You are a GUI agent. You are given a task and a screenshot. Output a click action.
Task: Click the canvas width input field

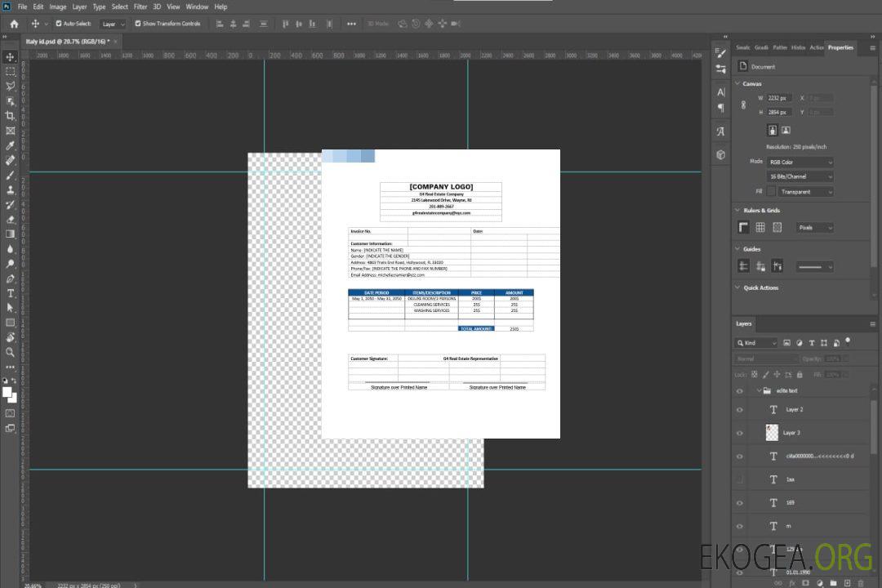(779, 98)
